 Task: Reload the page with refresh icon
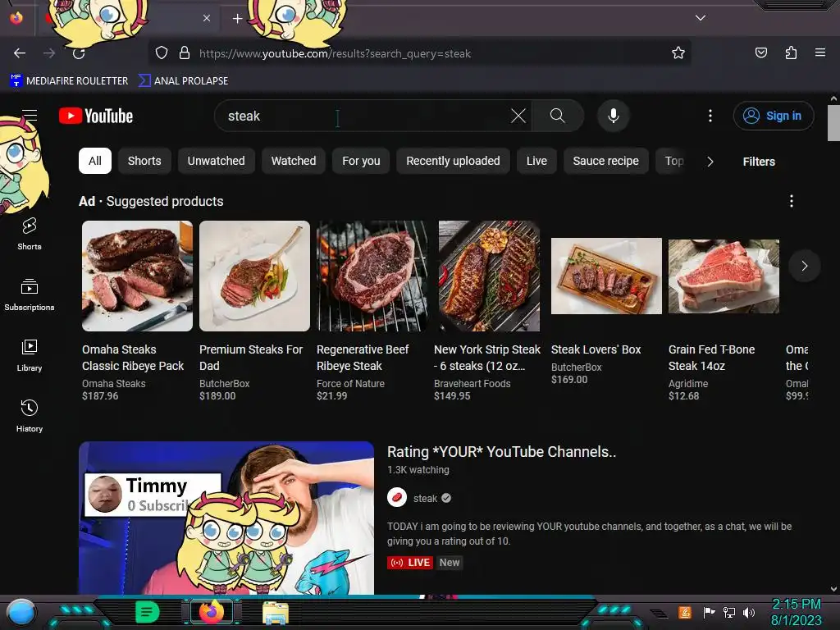tap(79, 53)
